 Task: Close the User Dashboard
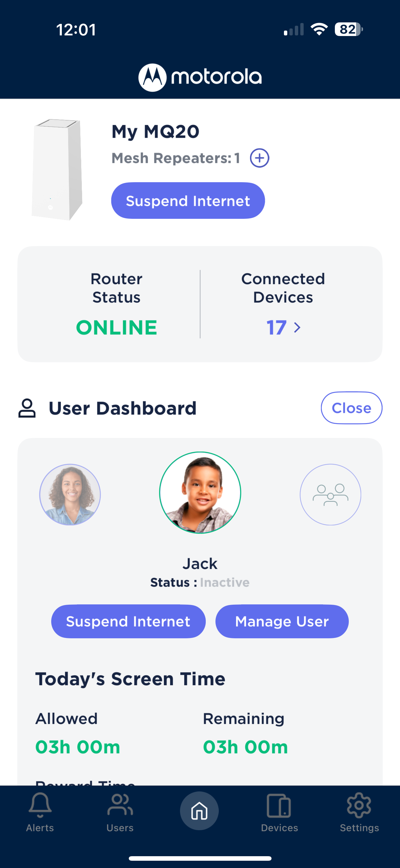coord(352,408)
